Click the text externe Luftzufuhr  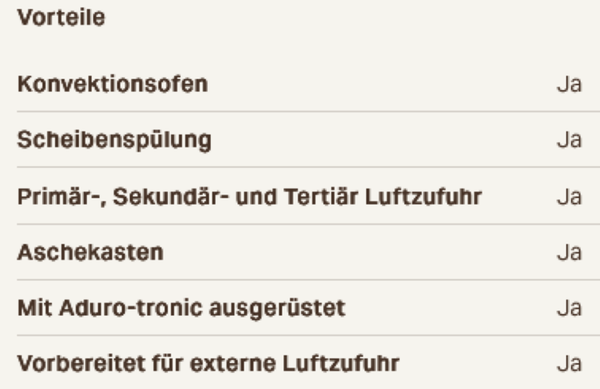point(295,363)
